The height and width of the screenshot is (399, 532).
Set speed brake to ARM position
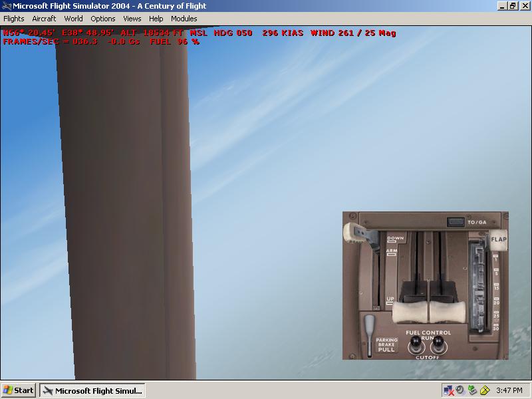[392, 252]
